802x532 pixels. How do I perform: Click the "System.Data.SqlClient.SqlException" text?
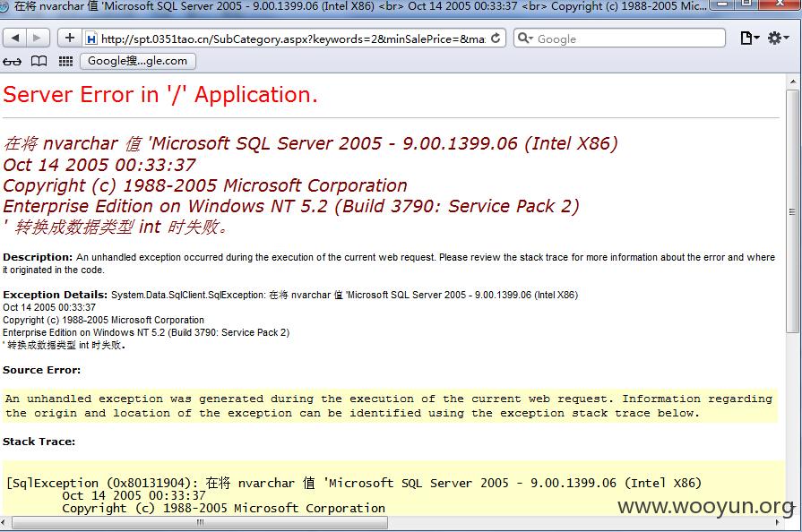tap(187, 295)
